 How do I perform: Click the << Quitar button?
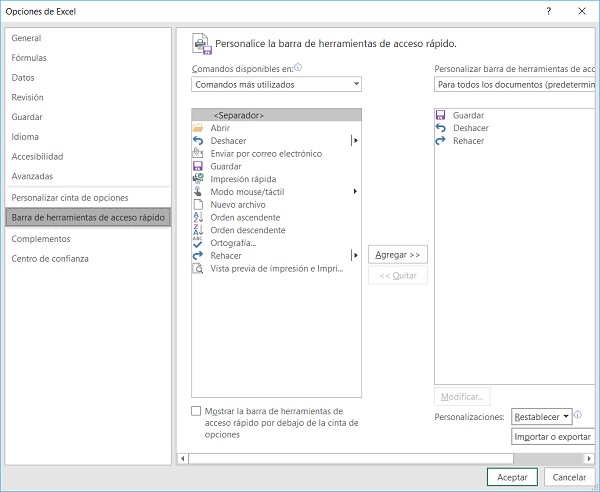[x=398, y=275]
